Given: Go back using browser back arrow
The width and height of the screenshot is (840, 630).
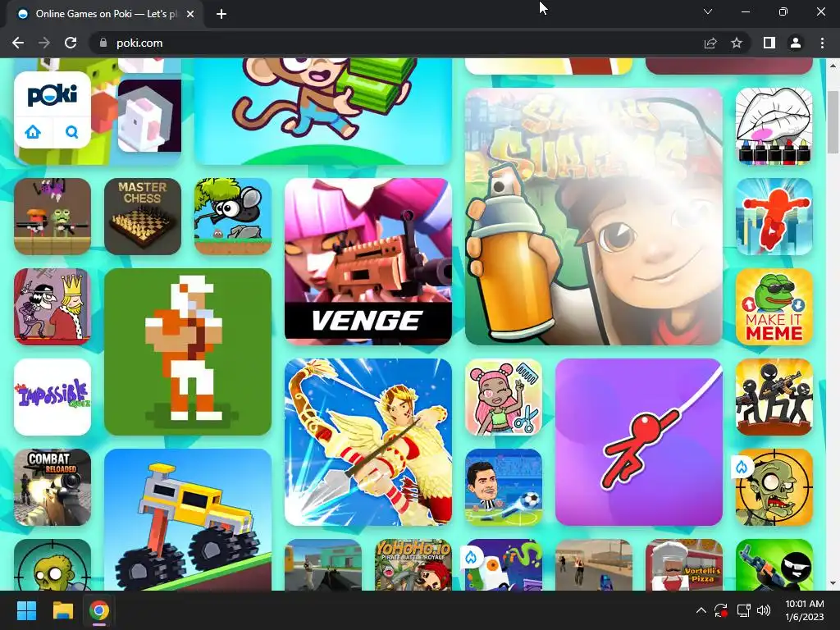Looking at the screenshot, I should click(18, 43).
